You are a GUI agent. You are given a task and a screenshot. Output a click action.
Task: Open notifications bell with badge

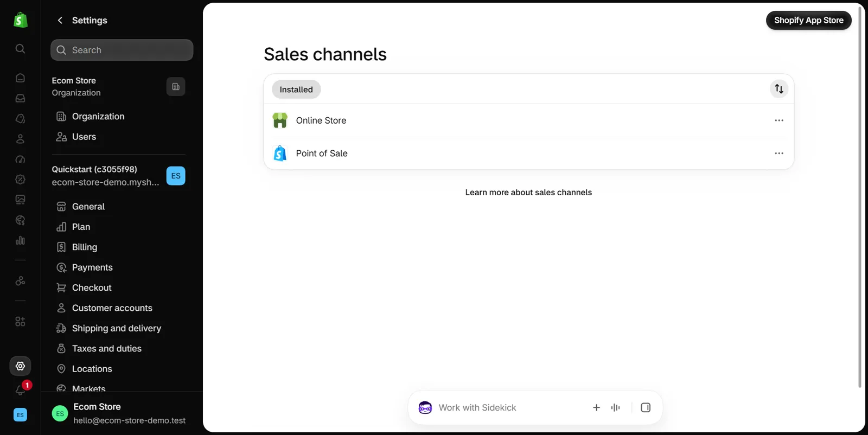(21, 389)
